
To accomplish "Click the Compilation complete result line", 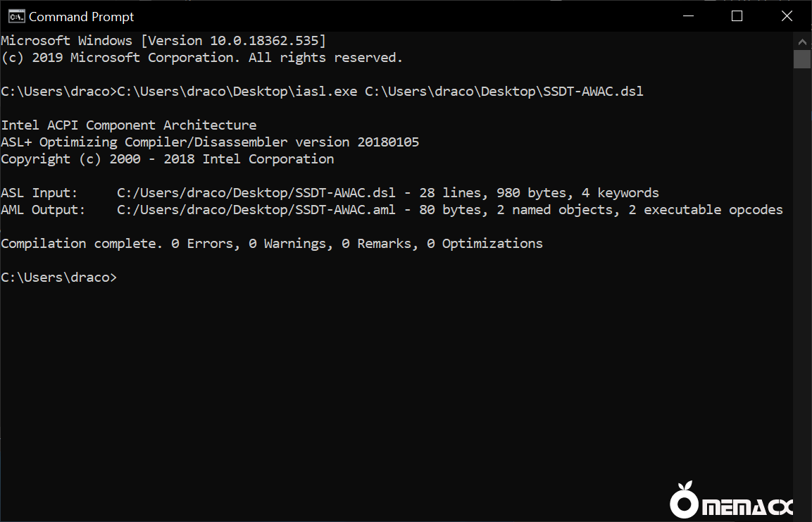I will (272, 244).
